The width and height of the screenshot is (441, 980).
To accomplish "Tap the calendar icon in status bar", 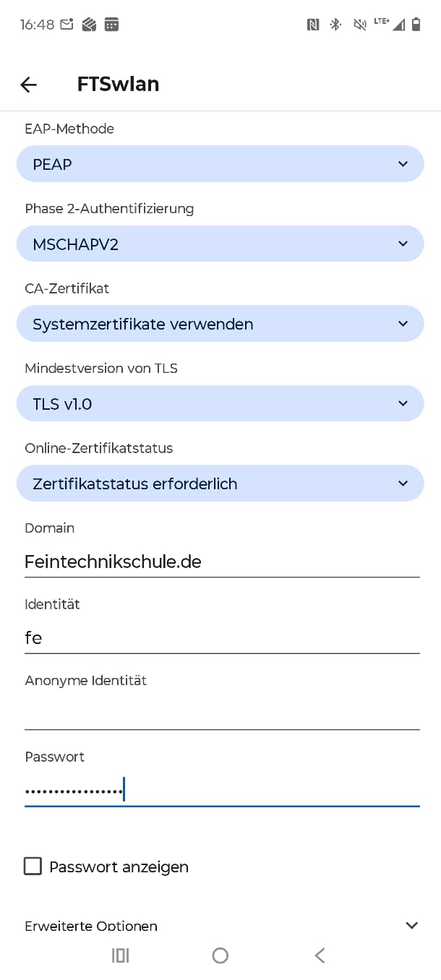I will [111, 25].
